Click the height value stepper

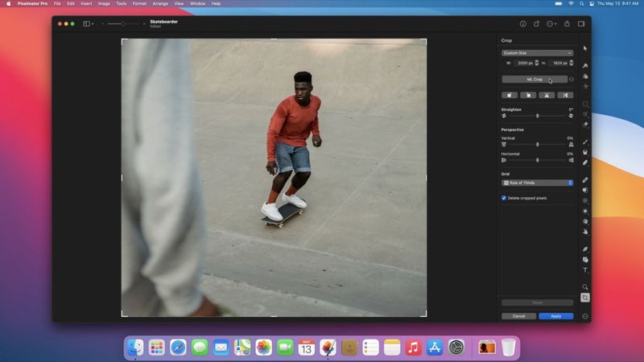click(572, 63)
